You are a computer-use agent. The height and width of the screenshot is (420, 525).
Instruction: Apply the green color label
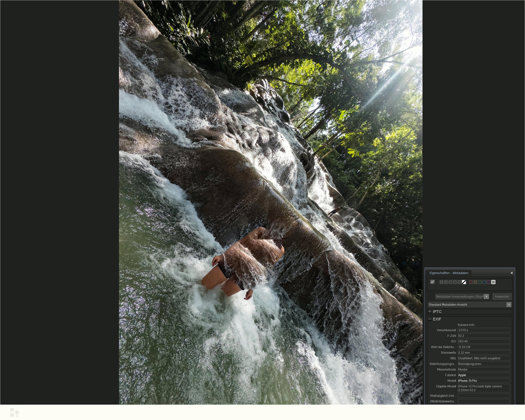tap(480, 282)
